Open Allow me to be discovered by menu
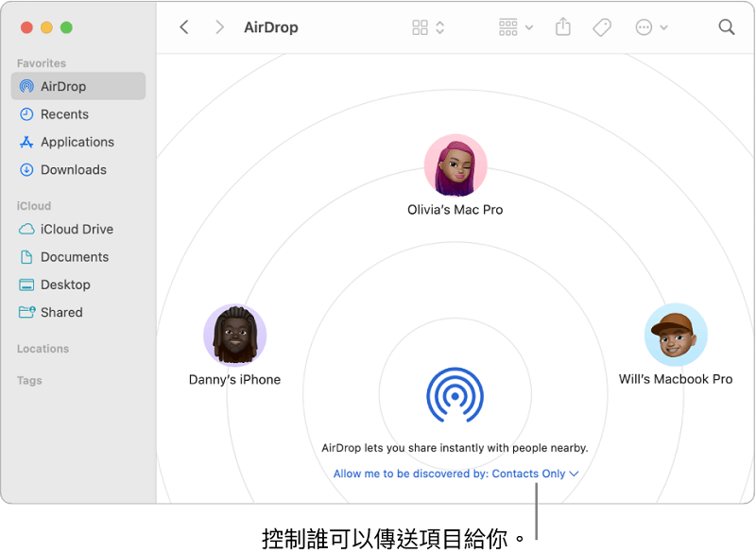 click(455, 474)
